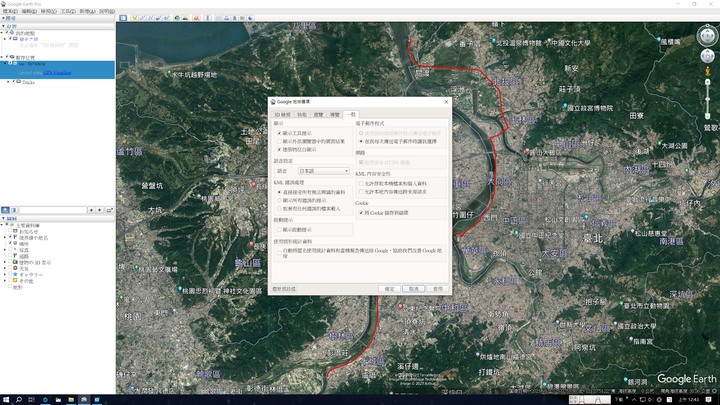Toggle anonymous usage statistics checkbox for Google

pyautogui.click(x=279, y=253)
